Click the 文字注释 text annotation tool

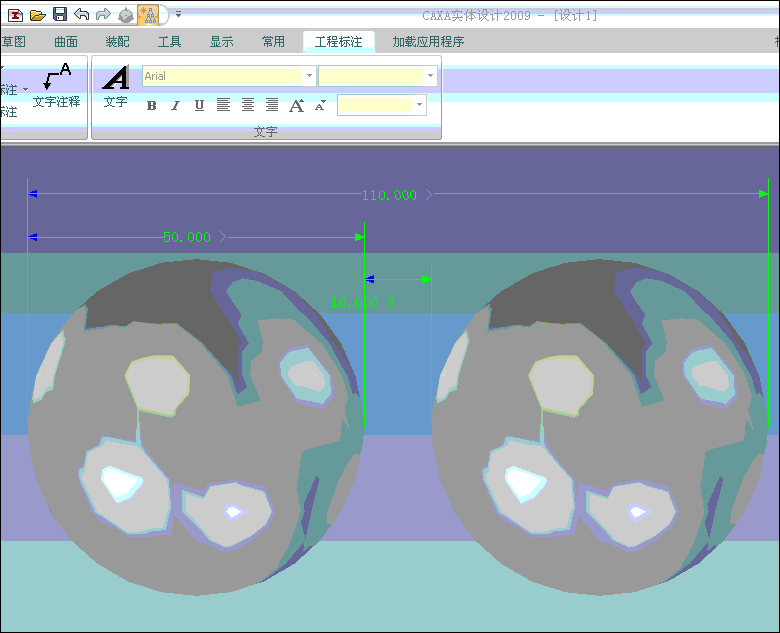point(56,85)
